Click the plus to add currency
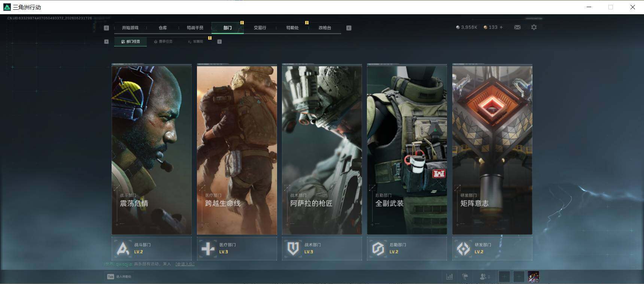This screenshot has width=644, height=284. click(x=501, y=27)
